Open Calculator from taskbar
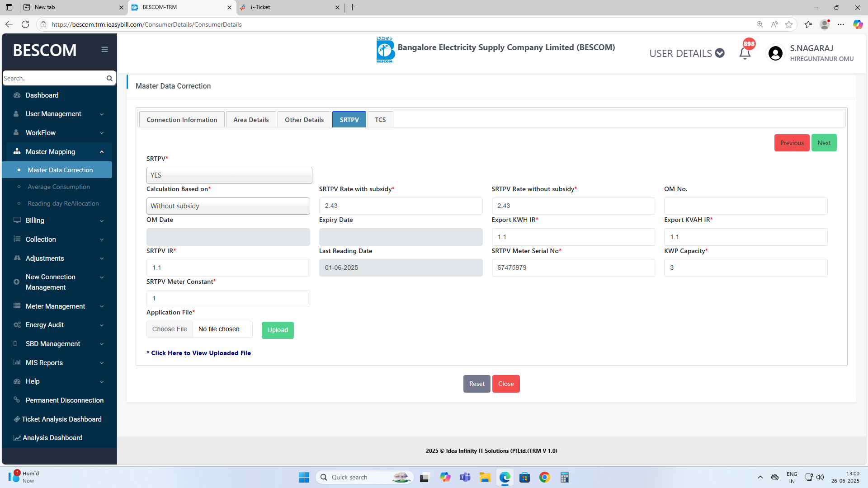Viewport: 868px width, 488px height. [x=564, y=477]
